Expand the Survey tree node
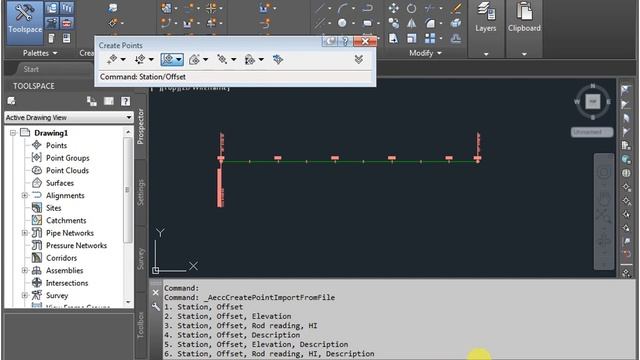The image size is (640, 360). coord(24,296)
